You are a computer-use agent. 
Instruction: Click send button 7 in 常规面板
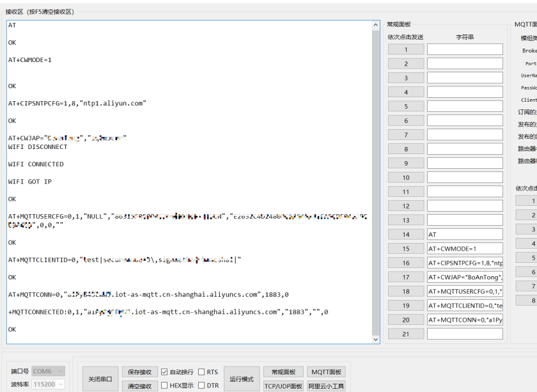(406, 135)
